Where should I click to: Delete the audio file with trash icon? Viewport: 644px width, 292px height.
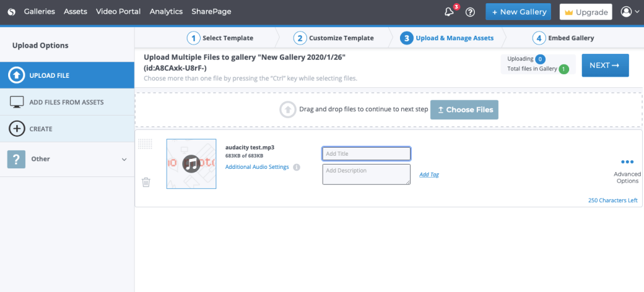pos(146,182)
